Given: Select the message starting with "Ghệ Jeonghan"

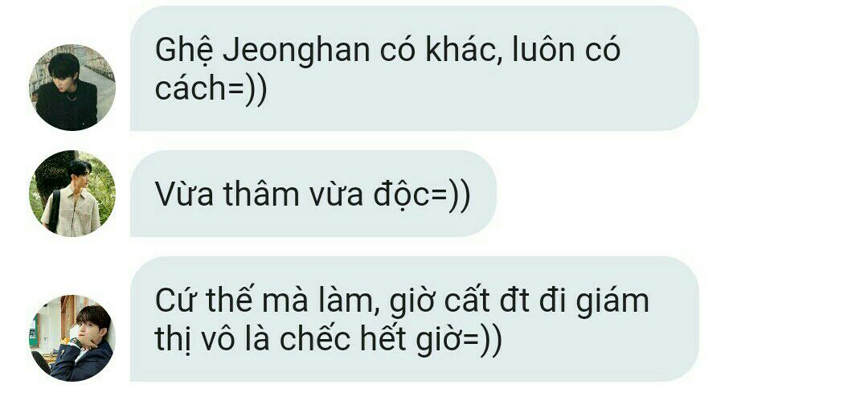Looking at the screenshot, I should pyautogui.click(x=414, y=68).
